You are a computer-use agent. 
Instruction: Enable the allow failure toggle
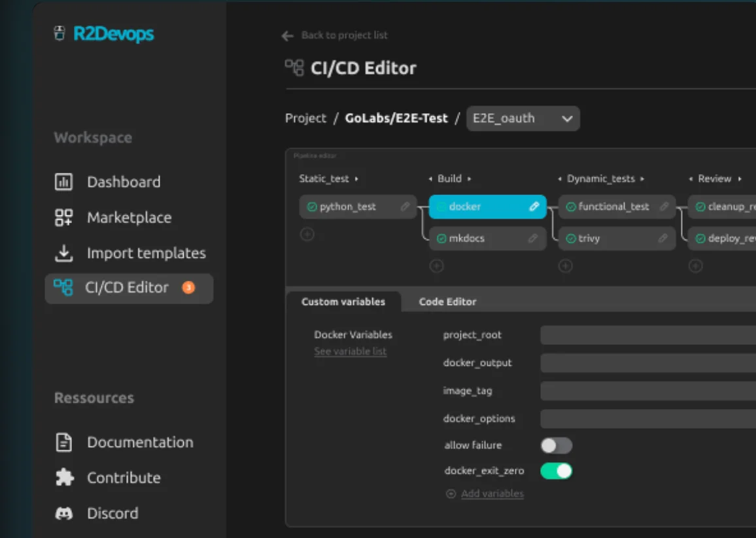point(556,445)
